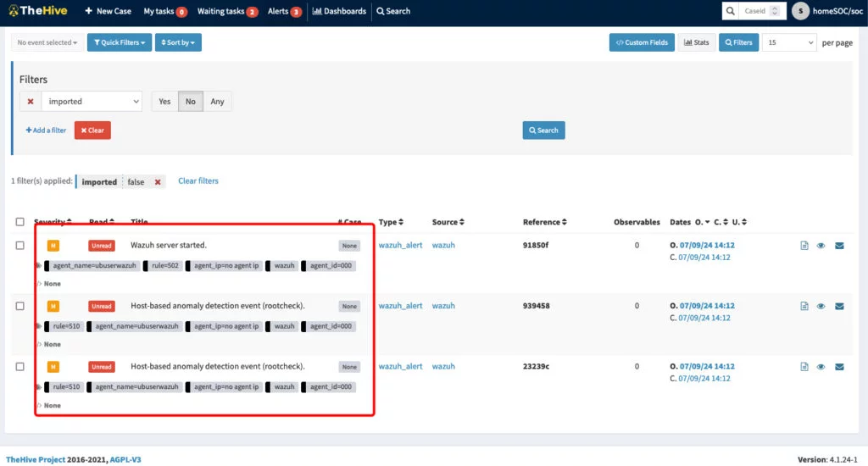
Task: Click the envelope icon for alert 939458
Action: pos(840,307)
